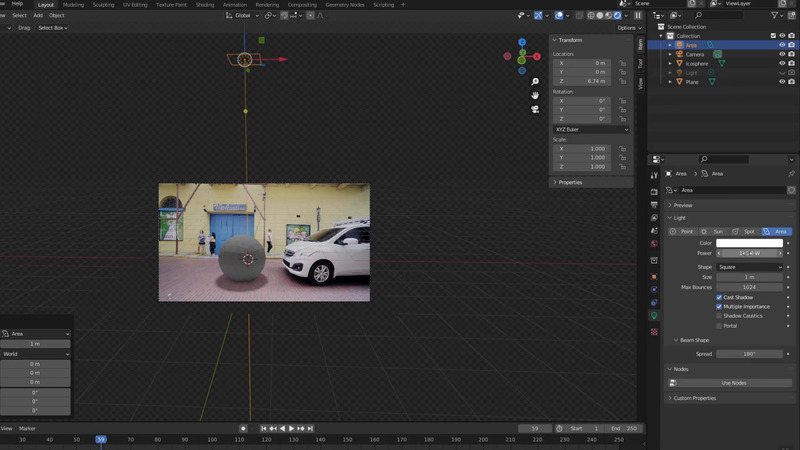Image resolution: width=800 pixels, height=450 pixels.
Task: Open the XYZ Euler rotation mode dropdown
Action: [x=592, y=129]
